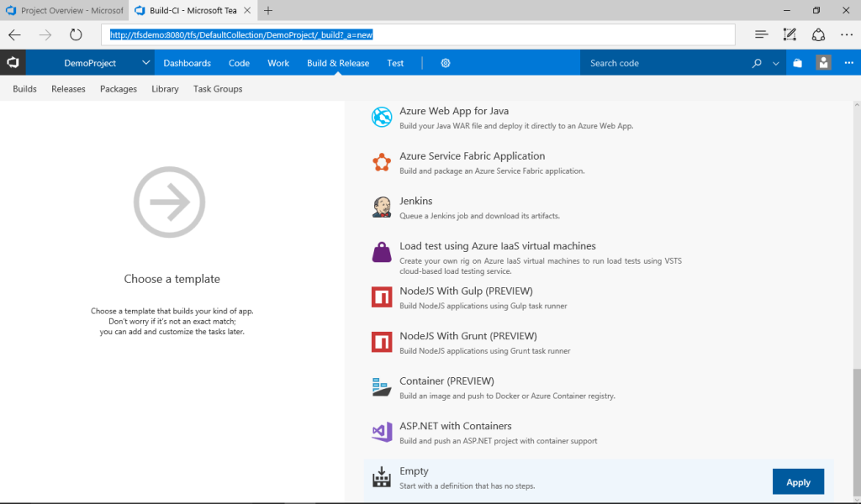The height and width of the screenshot is (504, 861).
Task: Click the Apply button for Empty template
Action: pyautogui.click(x=798, y=481)
